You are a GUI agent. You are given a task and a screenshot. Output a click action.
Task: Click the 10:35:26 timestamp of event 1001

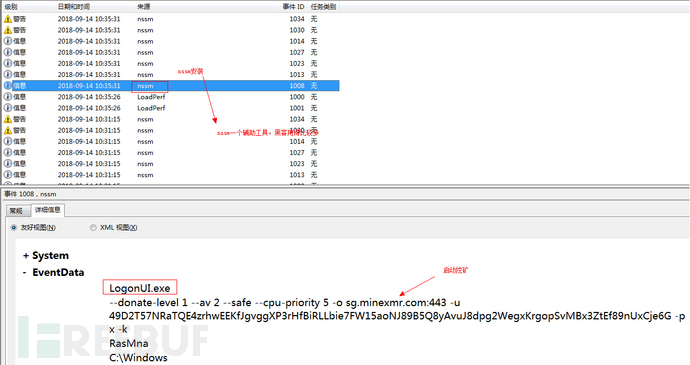[89, 108]
